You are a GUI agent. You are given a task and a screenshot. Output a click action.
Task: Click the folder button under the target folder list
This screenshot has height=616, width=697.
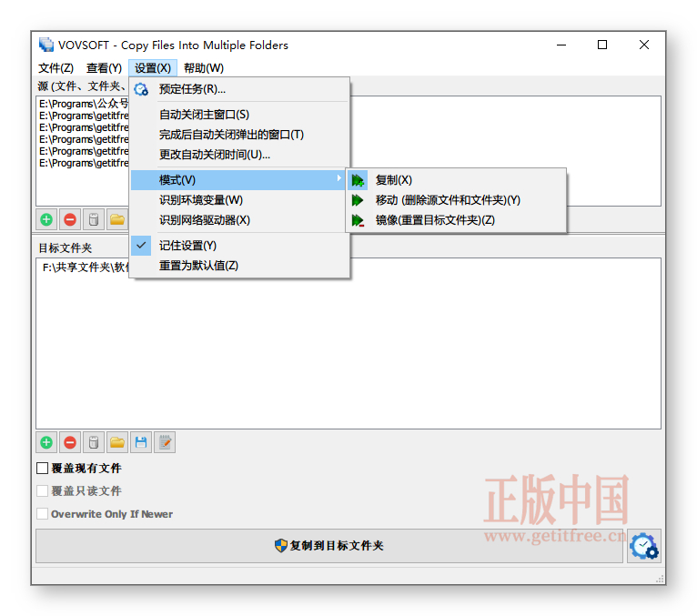point(117,443)
